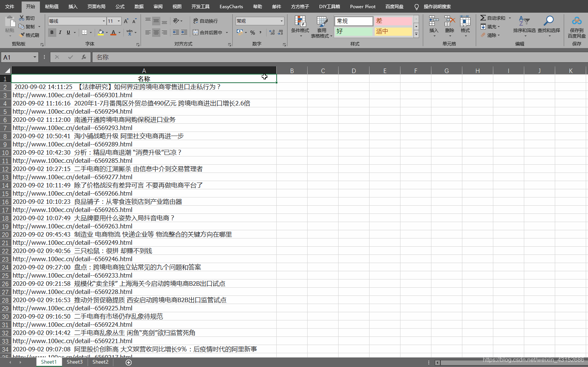Open font group dialog launcher
Image resolution: width=588 pixels, height=367 pixels.
(138, 44)
